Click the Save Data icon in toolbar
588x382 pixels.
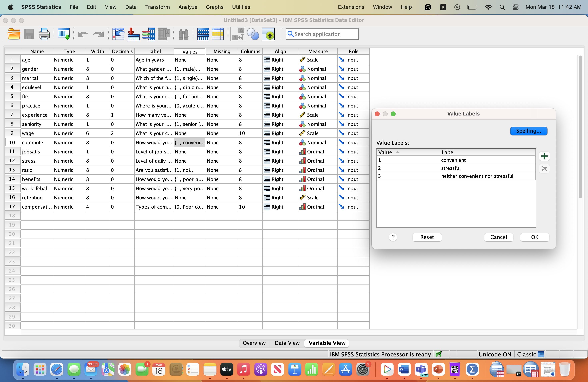[29, 34]
